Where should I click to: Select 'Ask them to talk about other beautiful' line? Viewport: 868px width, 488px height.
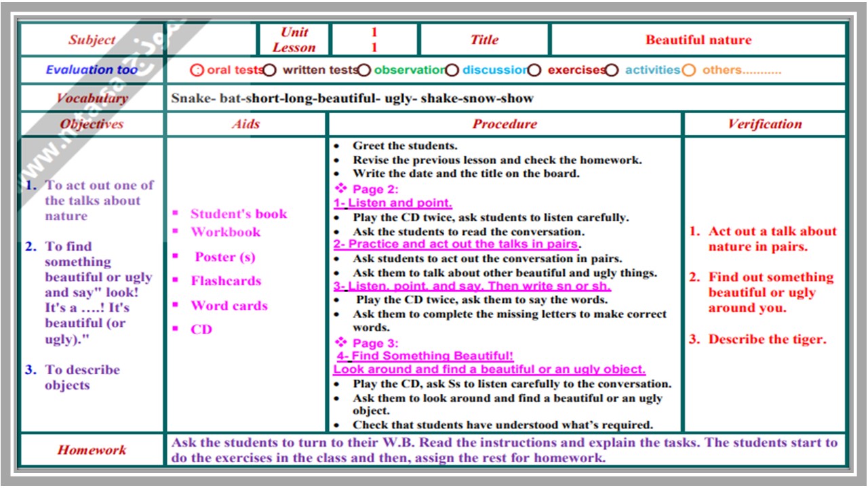pyautogui.click(x=505, y=273)
